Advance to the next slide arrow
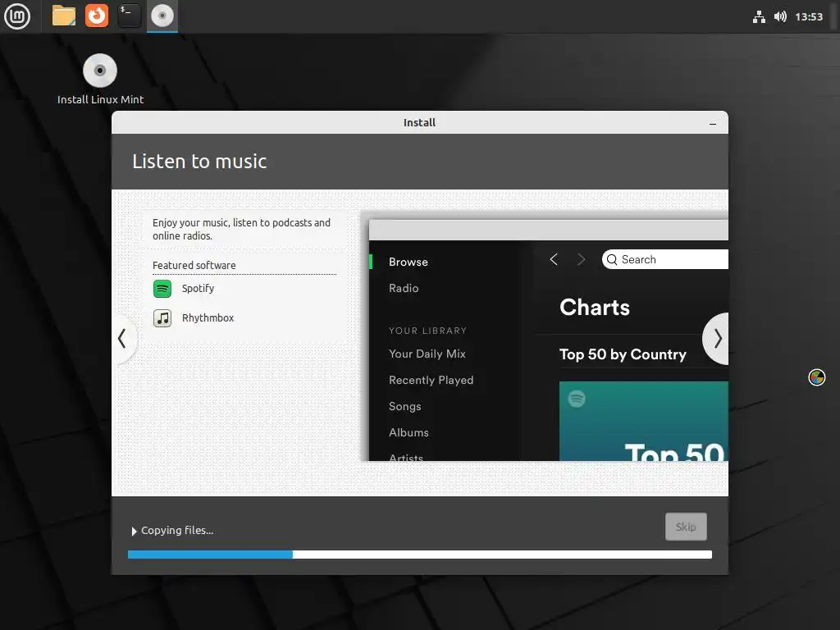 pos(717,339)
